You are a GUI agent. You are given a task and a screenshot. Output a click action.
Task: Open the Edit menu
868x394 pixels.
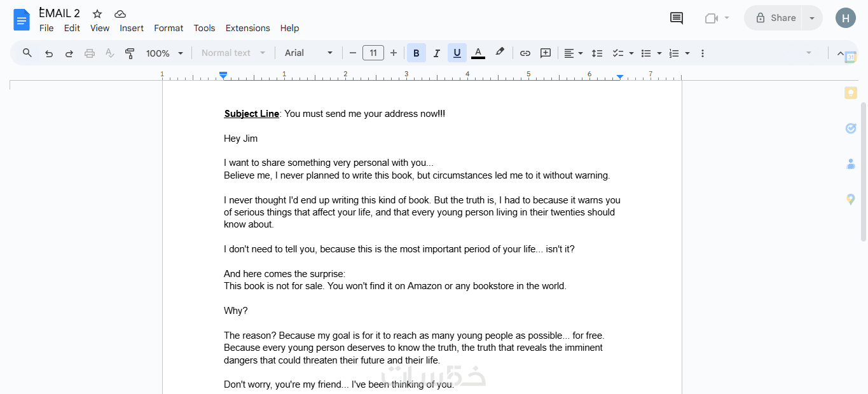coord(72,28)
